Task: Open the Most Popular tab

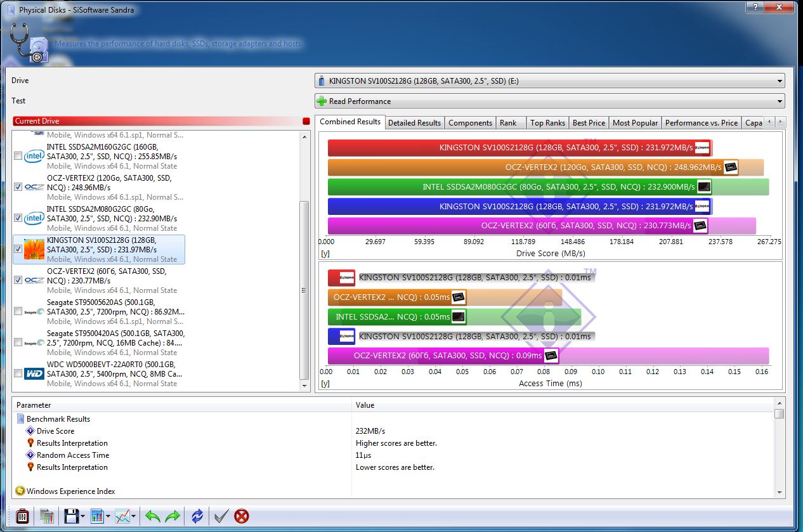Action: [x=635, y=123]
